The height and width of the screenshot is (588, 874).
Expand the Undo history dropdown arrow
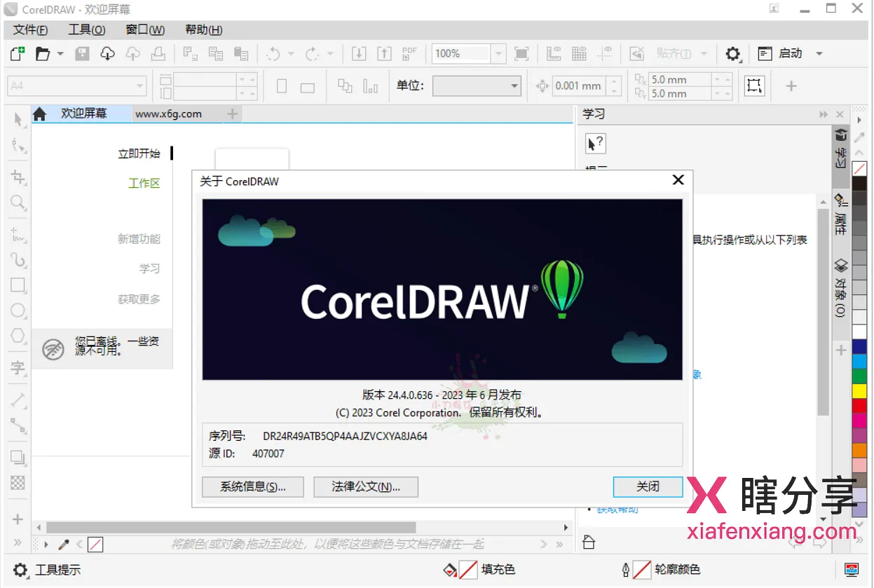(291, 53)
